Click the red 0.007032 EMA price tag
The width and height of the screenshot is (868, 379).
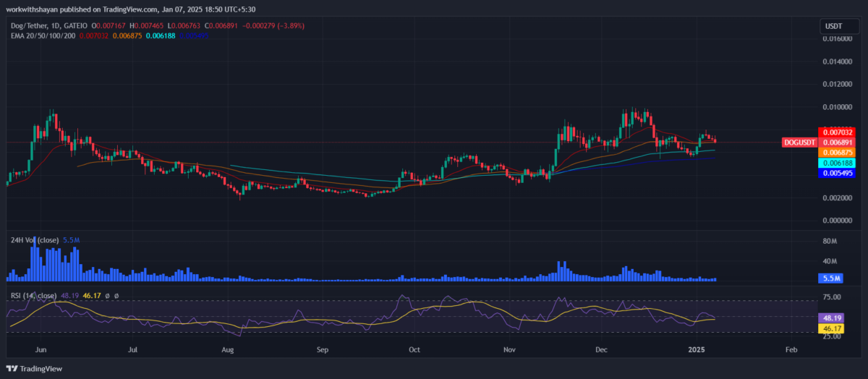[x=837, y=132]
